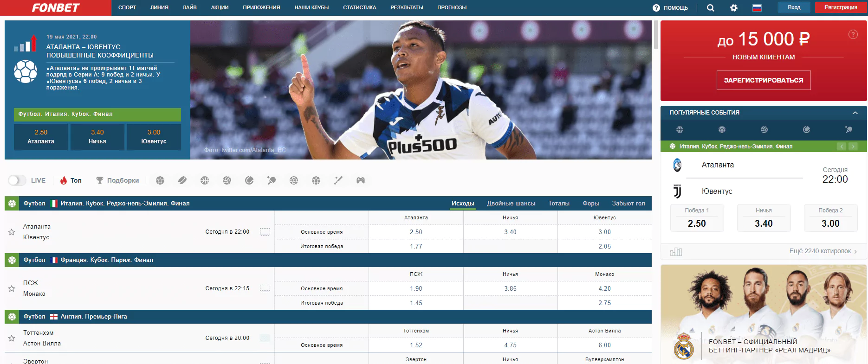Open settings gear in top bar
868x364 pixels.
pos(734,8)
